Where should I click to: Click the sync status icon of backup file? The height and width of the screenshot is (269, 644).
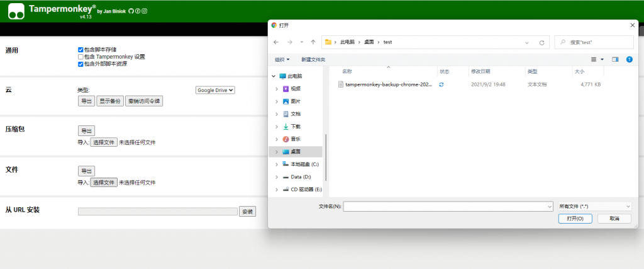coord(441,84)
